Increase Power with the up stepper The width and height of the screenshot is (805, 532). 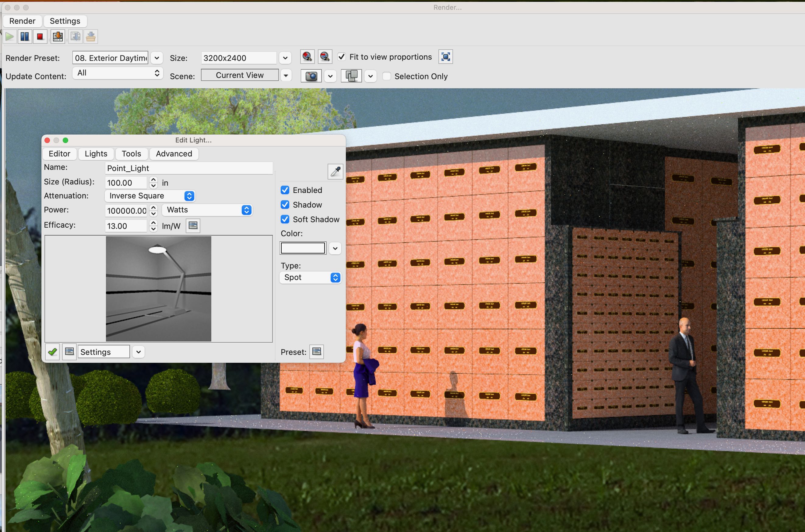click(153, 207)
